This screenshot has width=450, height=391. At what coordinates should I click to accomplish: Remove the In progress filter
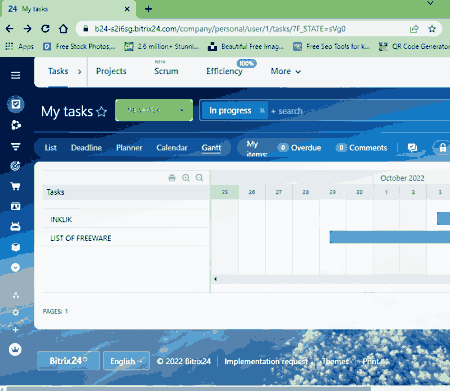[x=262, y=110]
